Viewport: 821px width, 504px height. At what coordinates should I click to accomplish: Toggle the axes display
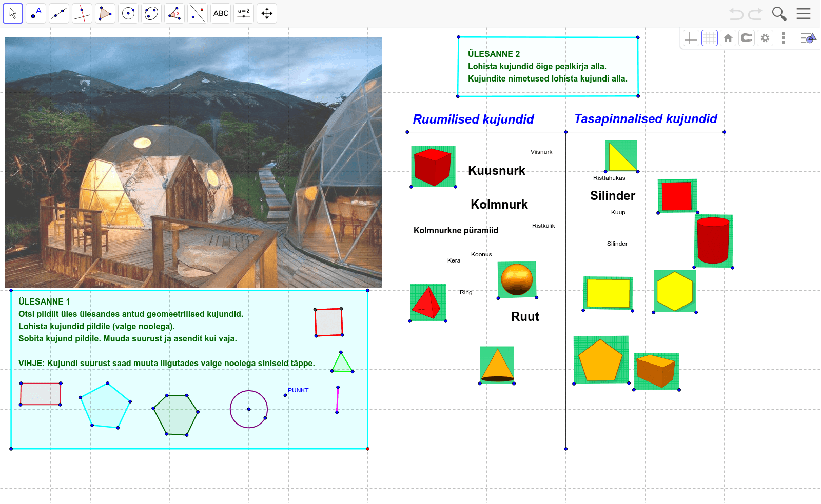(691, 38)
